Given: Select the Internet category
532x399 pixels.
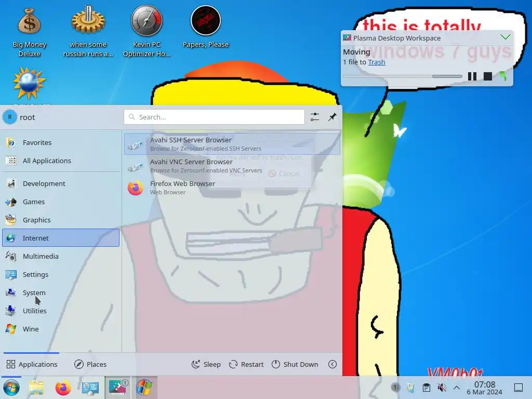Looking at the screenshot, I should tap(61, 238).
